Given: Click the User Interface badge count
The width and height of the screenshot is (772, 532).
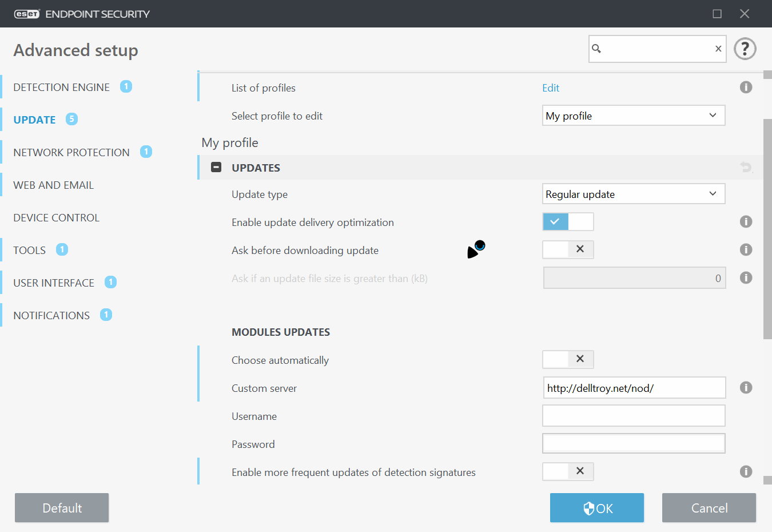Looking at the screenshot, I should click(110, 282).
